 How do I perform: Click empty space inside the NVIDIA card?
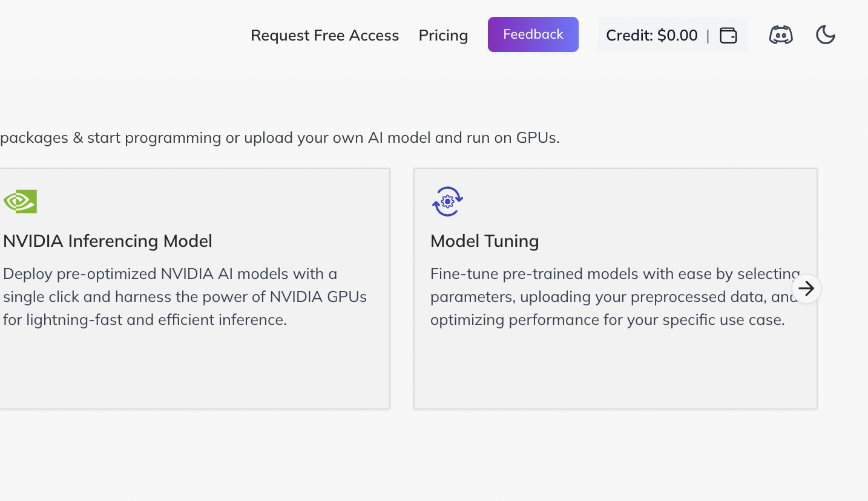pos(194,369)
